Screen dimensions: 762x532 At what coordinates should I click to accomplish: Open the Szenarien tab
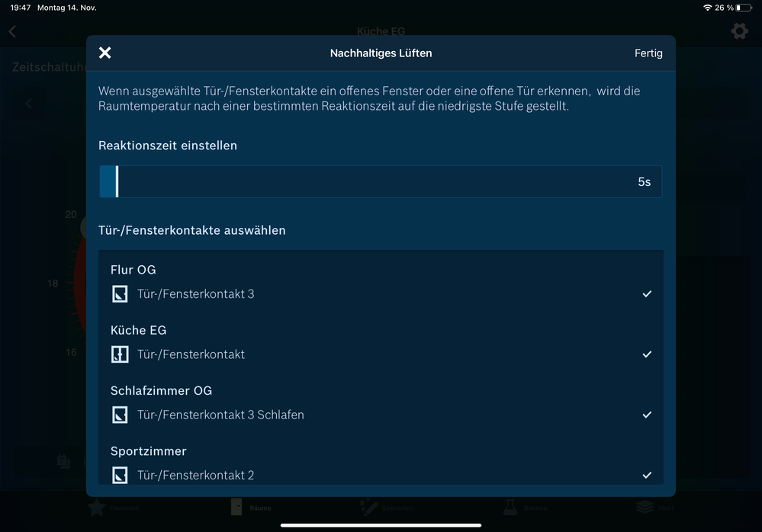point(371,508)
